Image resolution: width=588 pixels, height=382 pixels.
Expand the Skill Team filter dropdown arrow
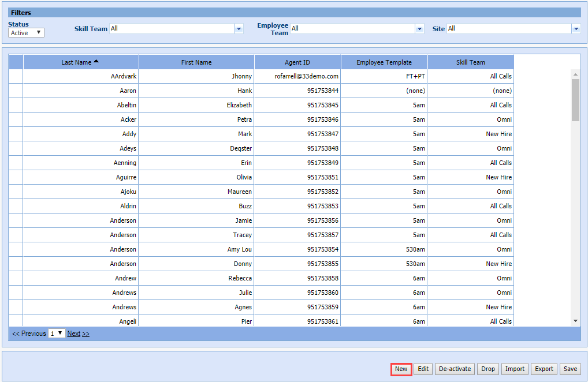[239, 29]
